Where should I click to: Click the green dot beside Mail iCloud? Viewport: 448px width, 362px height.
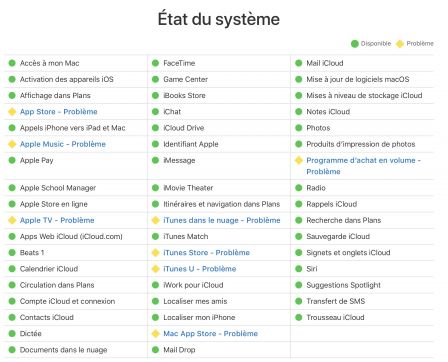[299, 63]
